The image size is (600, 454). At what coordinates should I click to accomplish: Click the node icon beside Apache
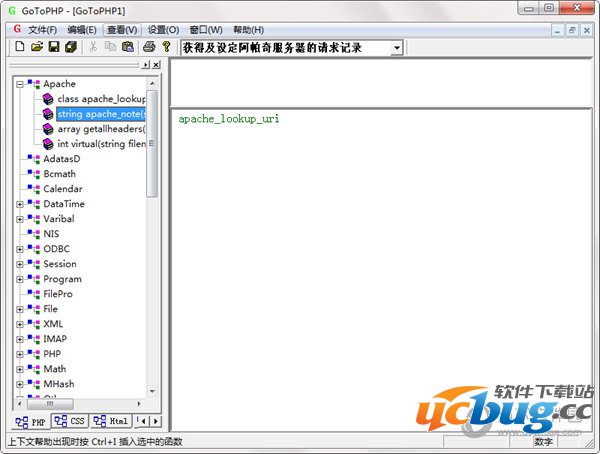34,84
